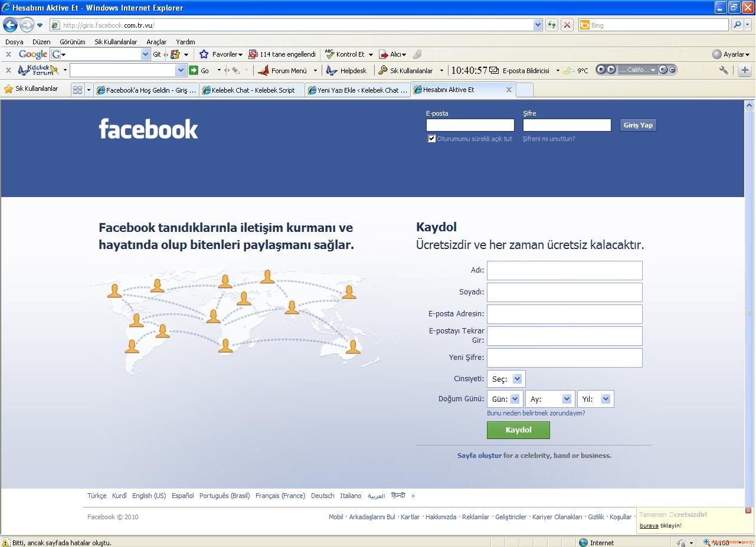Select the English (US) language link
This screenshot has width=756, height=547.
pyautogui.click(x=149, y=496)
